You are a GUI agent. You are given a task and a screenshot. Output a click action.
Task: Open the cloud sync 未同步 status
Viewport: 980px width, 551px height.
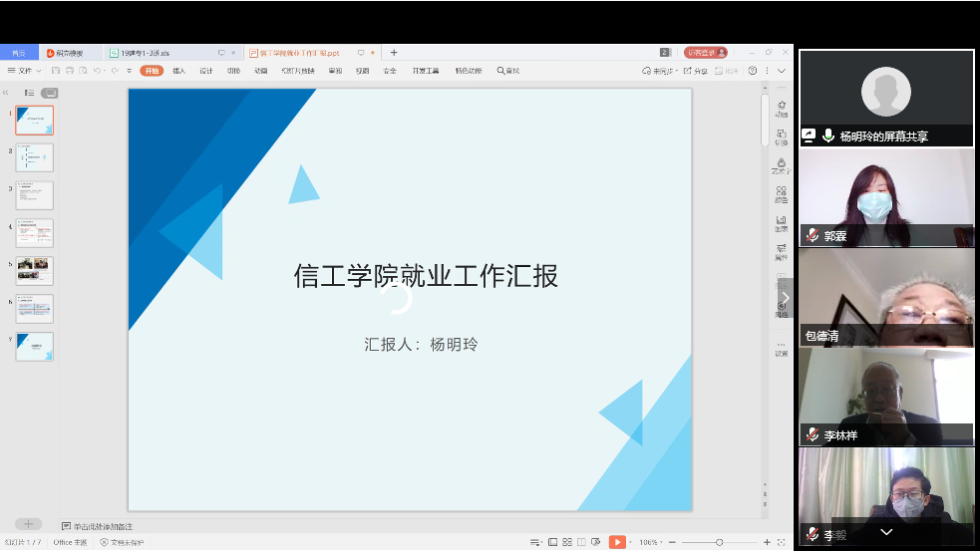point(659,71)
